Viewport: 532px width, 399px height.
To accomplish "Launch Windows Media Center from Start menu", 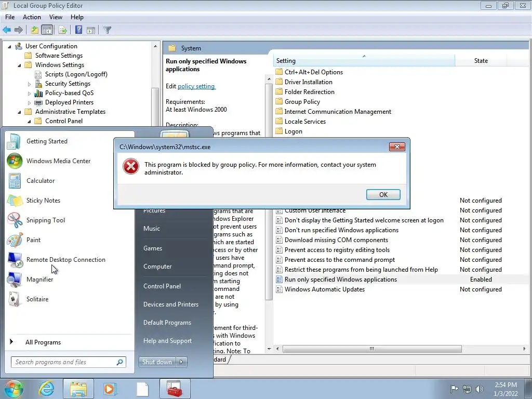I will [x=58, y=161].
